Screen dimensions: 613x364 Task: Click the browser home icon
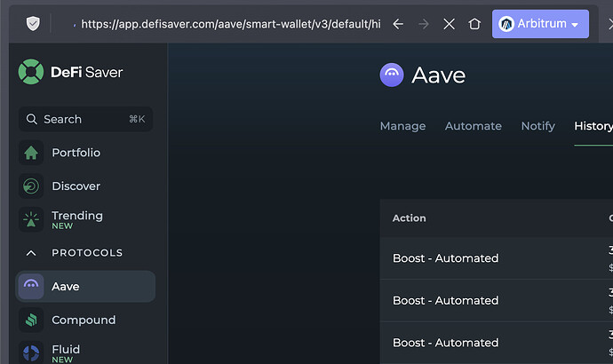(x=474, y=24)
